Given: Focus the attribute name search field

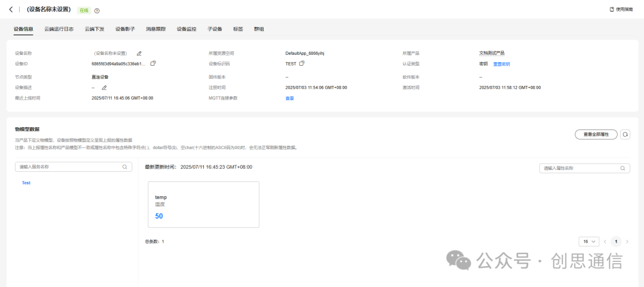Looking at the screenshot, I should click(584, 168).
